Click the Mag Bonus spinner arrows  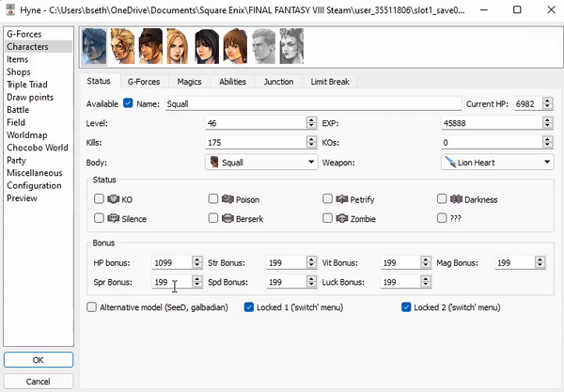(540, 262)
